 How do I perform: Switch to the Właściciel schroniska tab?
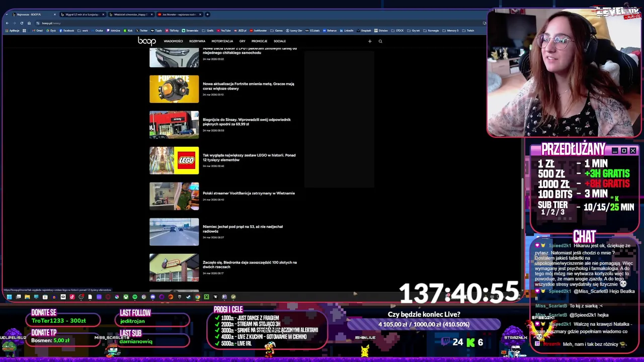130,14
